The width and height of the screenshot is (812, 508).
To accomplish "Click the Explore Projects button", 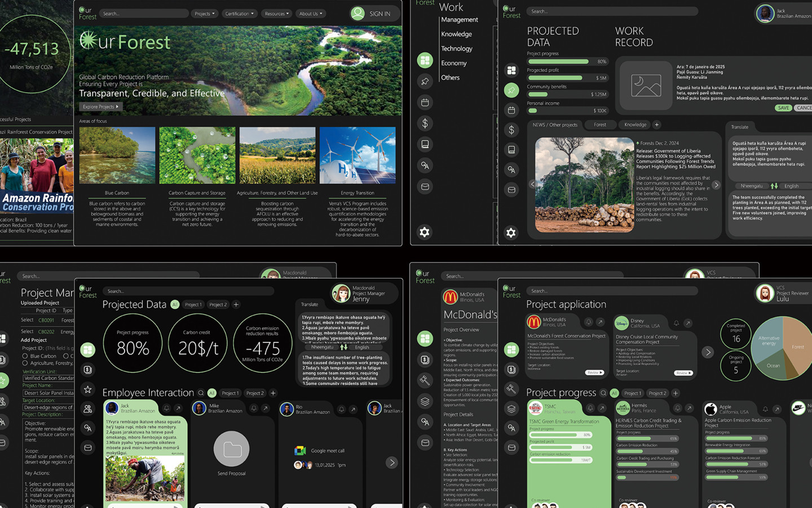I will coord(100,107).
